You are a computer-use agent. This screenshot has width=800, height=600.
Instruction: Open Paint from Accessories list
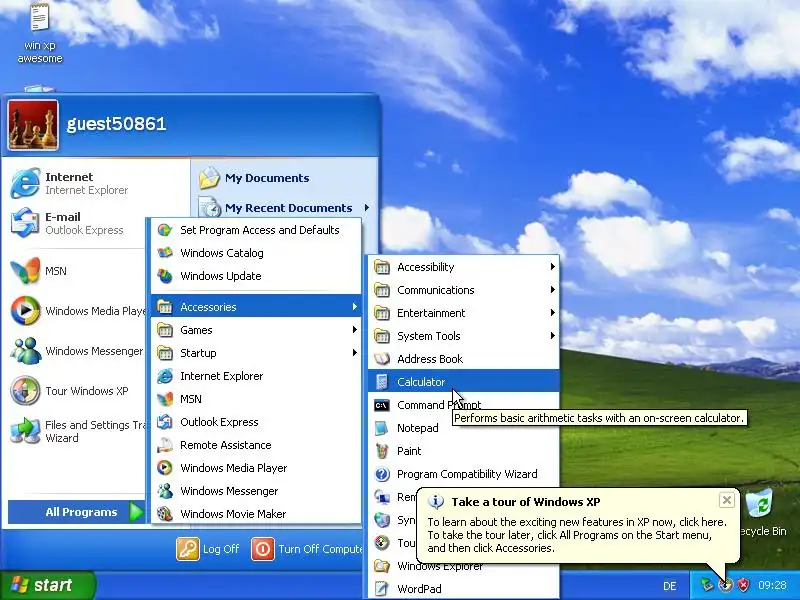point(463,451)
